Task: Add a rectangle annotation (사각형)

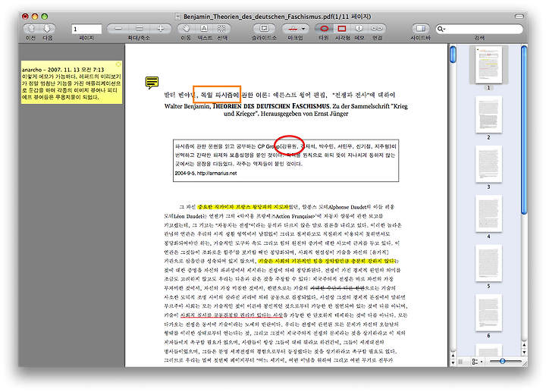Action: pos(342,28)
